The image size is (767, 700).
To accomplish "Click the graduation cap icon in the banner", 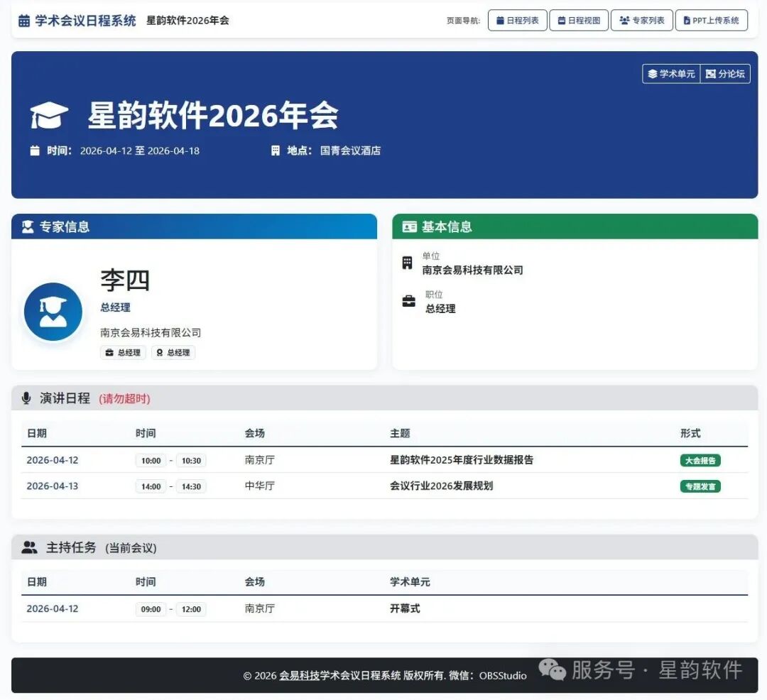I will (x=49, y=115).
